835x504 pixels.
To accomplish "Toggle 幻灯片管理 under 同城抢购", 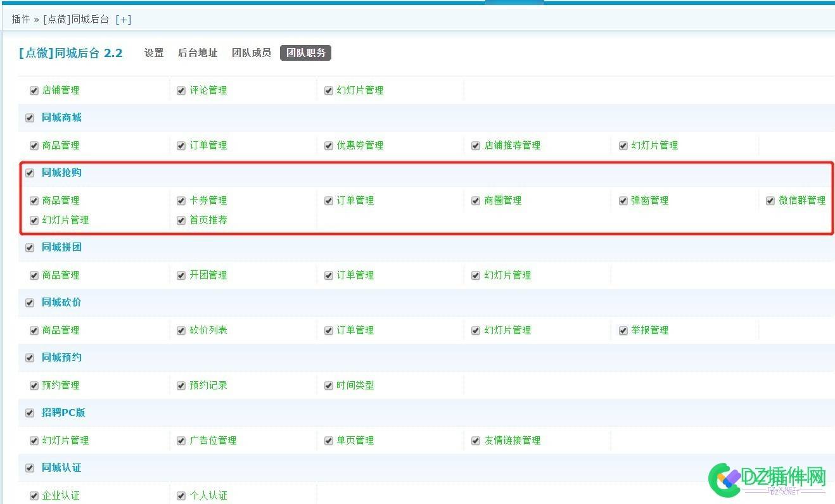I will click(34, 220).
